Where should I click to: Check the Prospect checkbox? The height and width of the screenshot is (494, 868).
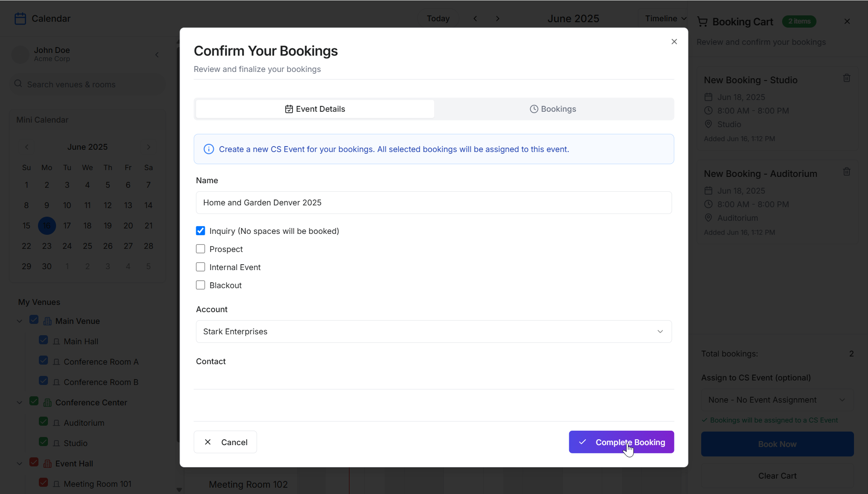coord(200,249)
